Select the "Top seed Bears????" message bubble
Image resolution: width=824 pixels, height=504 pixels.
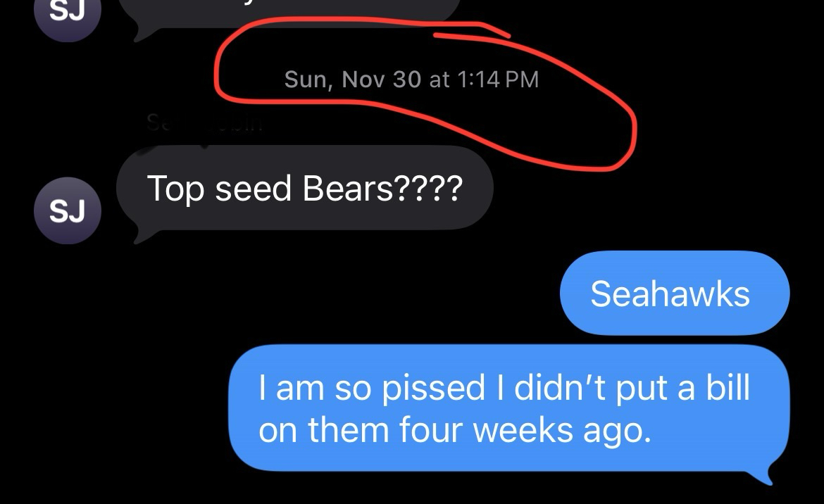click(x=304, y=188)
